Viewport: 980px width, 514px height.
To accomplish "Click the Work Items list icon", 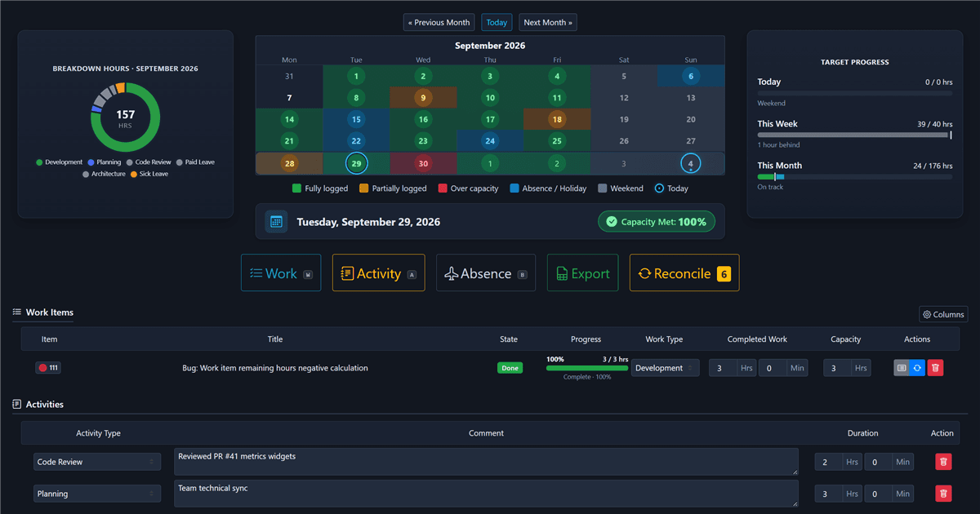I will [17, 312].
